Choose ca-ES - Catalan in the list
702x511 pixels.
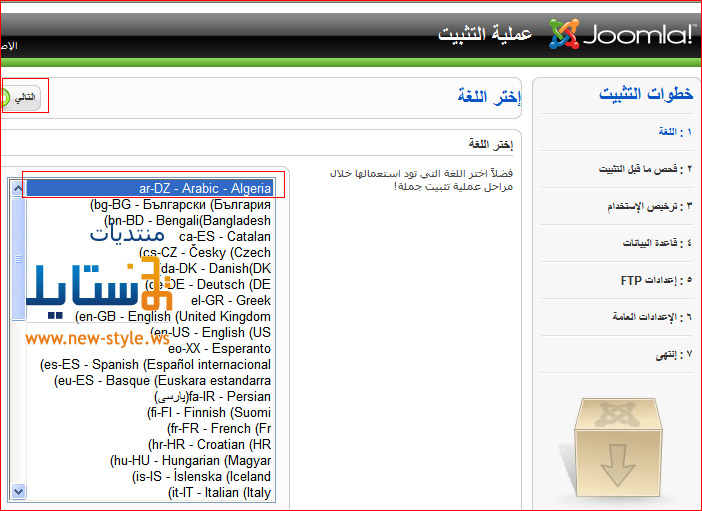click(149, 236)
